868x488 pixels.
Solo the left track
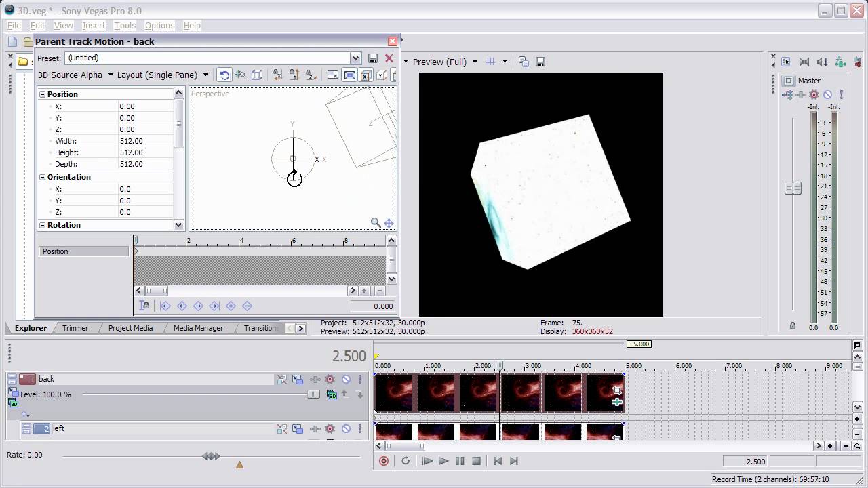[360, 428]
